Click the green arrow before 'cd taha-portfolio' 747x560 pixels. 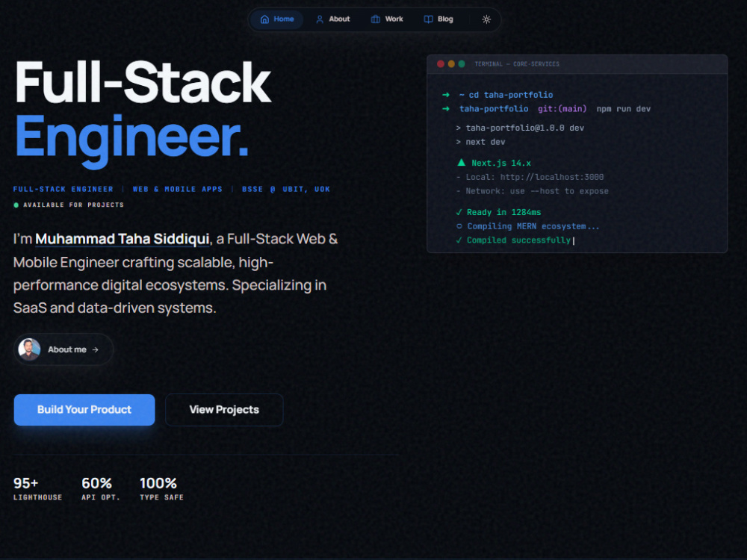(x=446, y=96)
